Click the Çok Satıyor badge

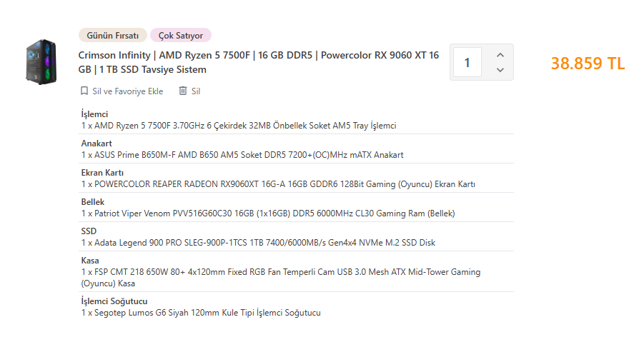[181, 35]
